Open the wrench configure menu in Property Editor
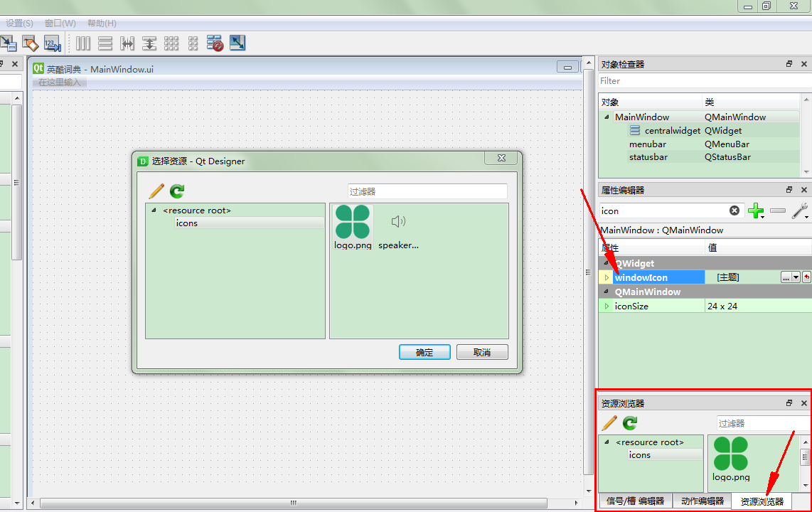This screenshot has height=512, width=812. tap(800, 210)
